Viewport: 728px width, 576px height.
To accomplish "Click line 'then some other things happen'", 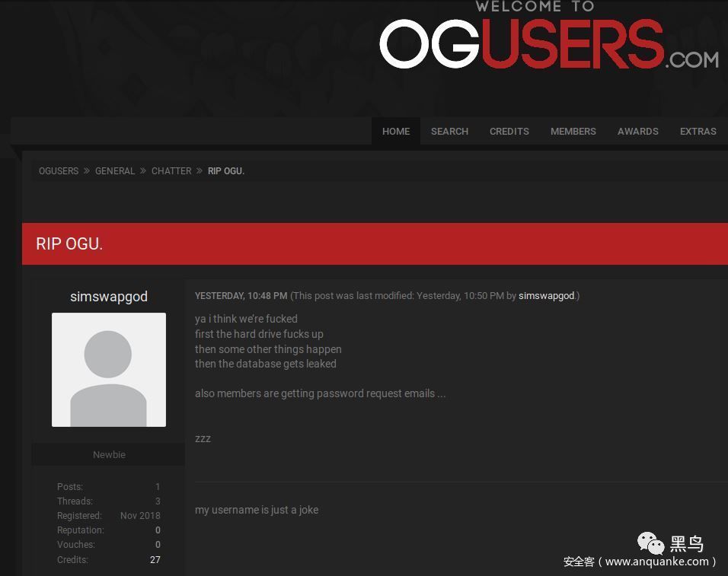I will (268, 348).
